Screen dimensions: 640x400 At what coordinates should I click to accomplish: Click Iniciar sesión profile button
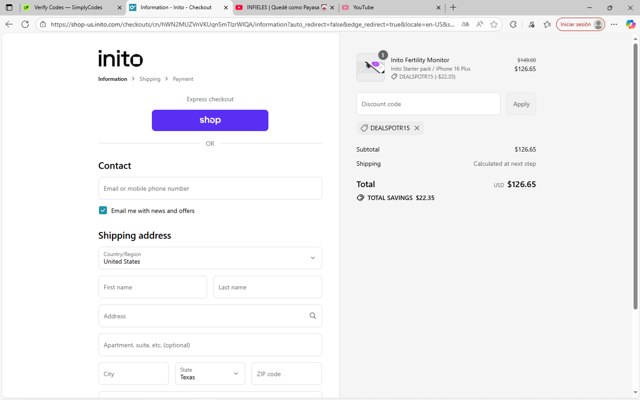[x=580, y=24]
